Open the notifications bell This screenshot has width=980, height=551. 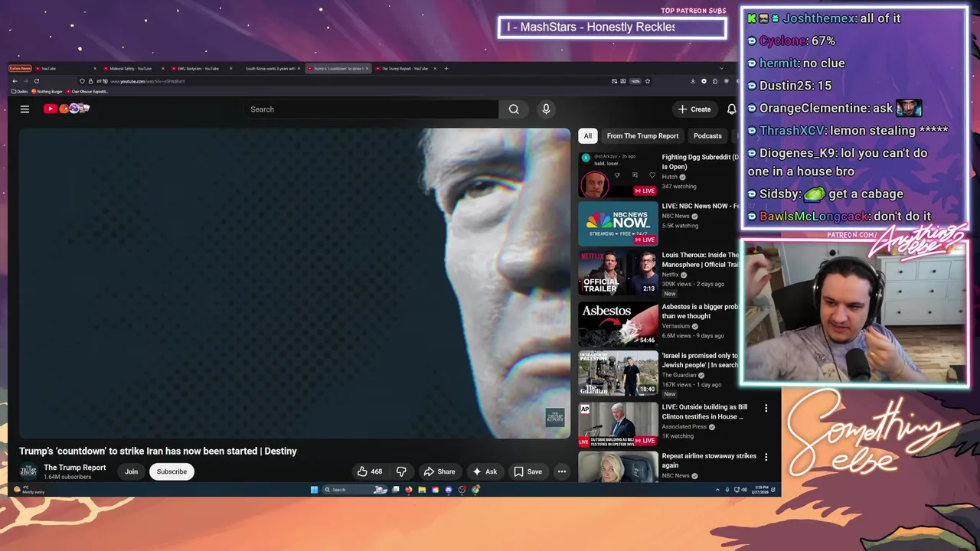click(x=731, y=109)
